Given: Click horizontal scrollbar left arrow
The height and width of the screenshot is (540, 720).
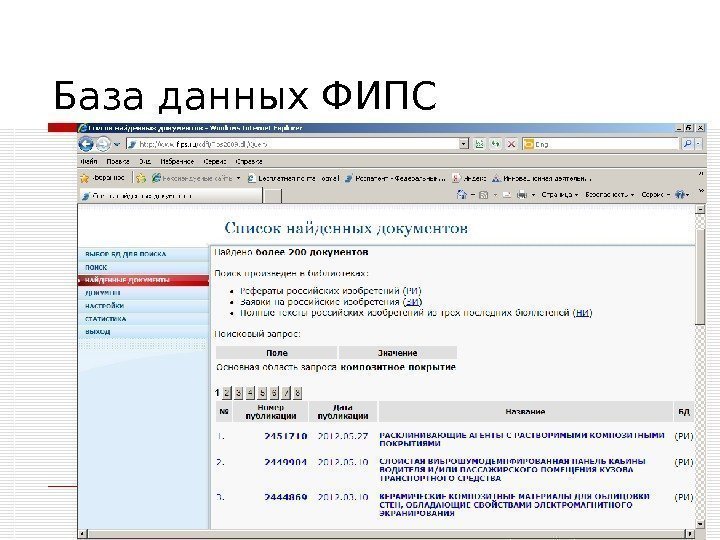Looking at the screenshot, I should click(82, 534).
